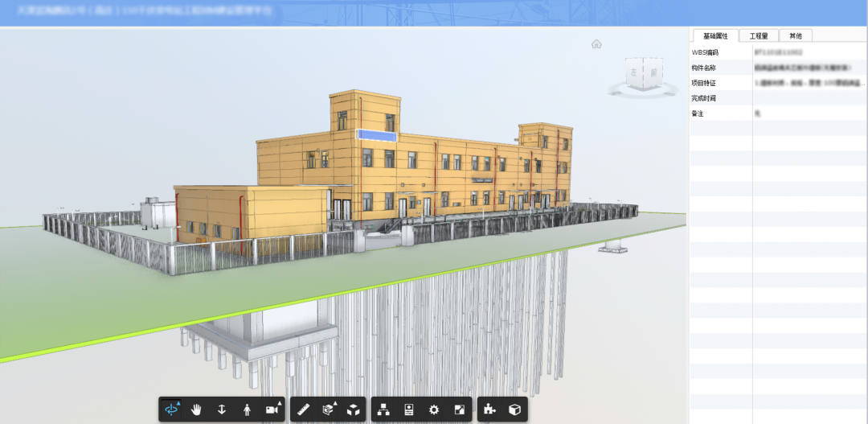
Task: Open the Model Browser tree
Action: (x=383, y=410)
